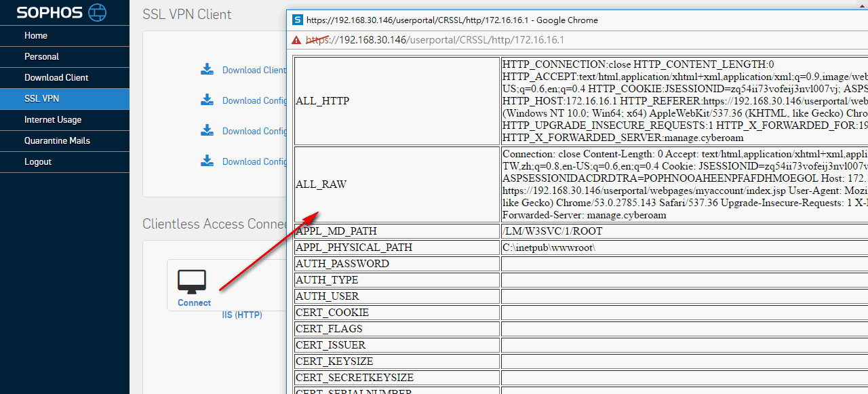This screenshot has height=394, width=868.
Task: Click the Sophos favicon in the Chrome popup title bar
Action: pos(297,20)
